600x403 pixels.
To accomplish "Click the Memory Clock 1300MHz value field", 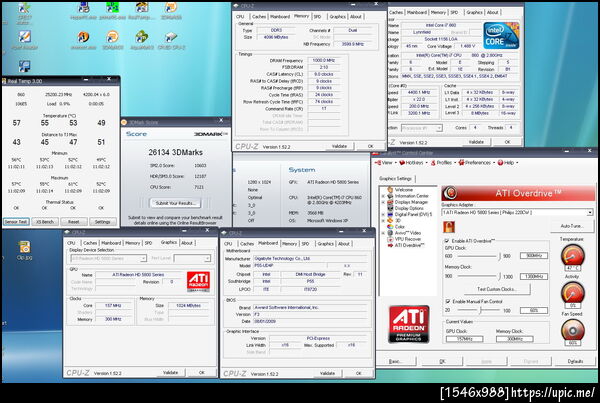I will pyautogui.click(x=534, y=276).
